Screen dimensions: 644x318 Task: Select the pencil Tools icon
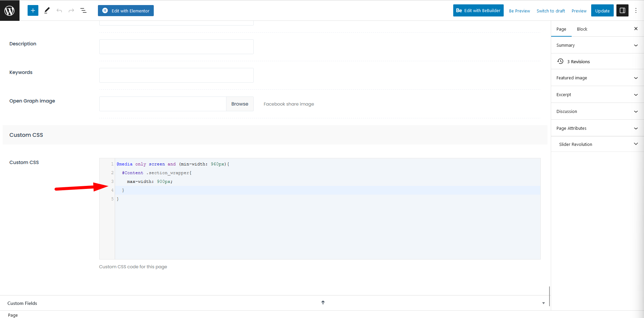(47, 10)
